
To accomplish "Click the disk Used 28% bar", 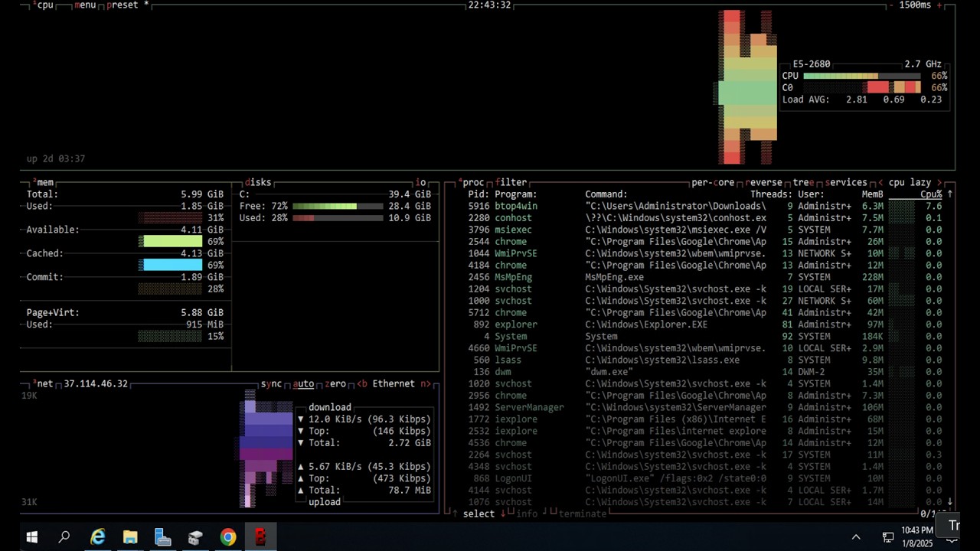I will [x=338, y=218].
